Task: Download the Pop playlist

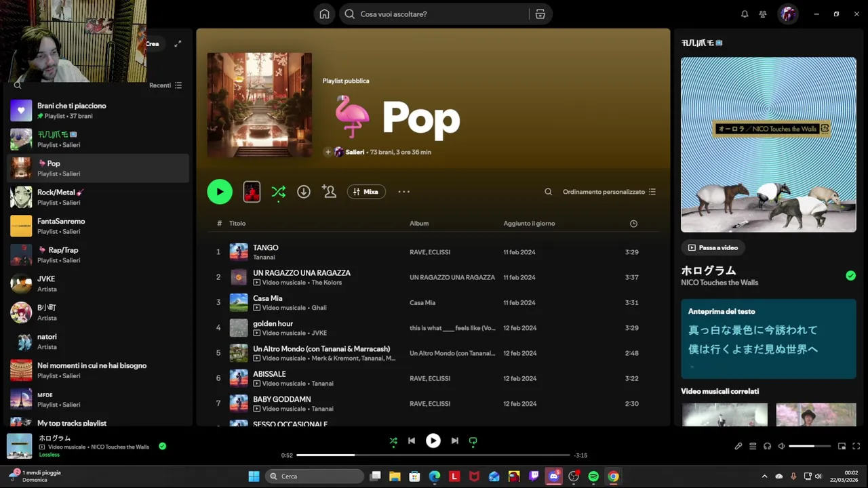Action: coord(304,192)
